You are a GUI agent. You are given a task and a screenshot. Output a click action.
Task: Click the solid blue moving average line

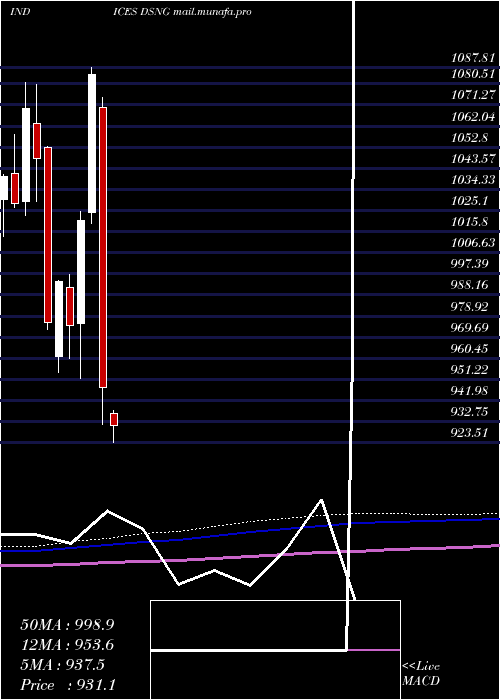(x=250, y=534)
